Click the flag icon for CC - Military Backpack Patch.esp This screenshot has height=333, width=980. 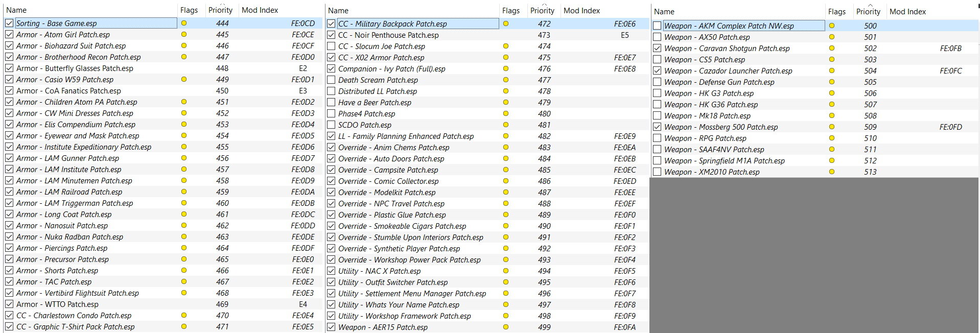(506, 23)
